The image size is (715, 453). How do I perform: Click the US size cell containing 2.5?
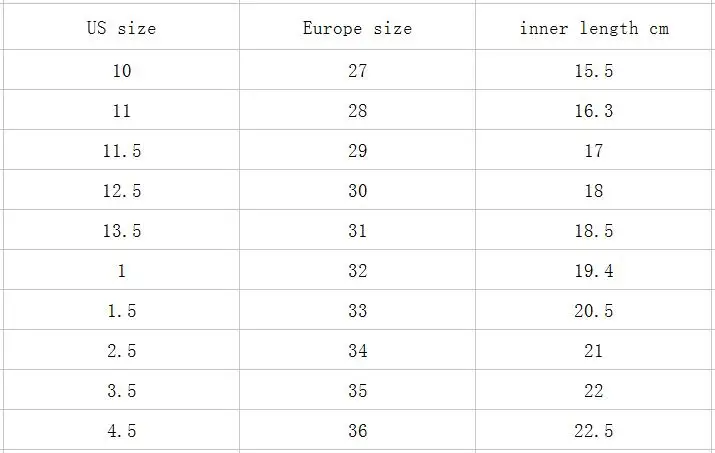coord(122,350)
